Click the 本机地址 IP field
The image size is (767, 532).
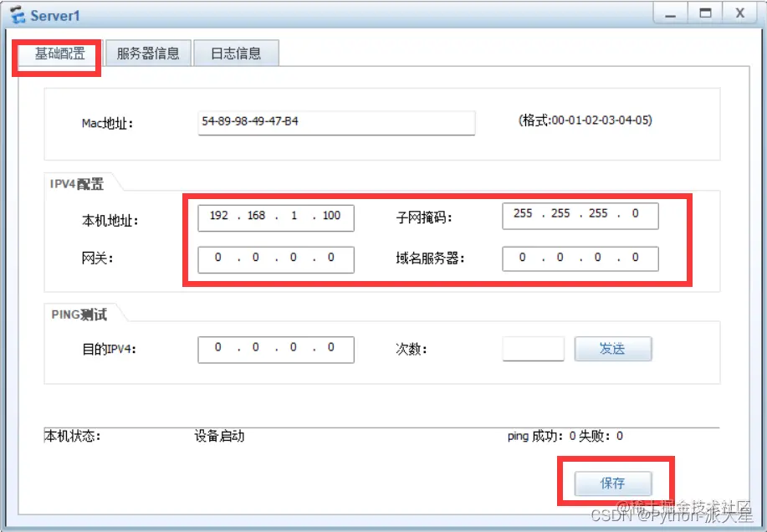[276, 217]
